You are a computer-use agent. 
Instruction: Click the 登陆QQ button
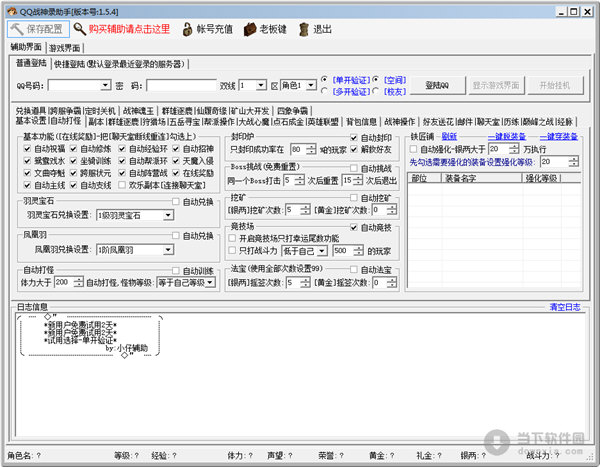coord(437,85)
